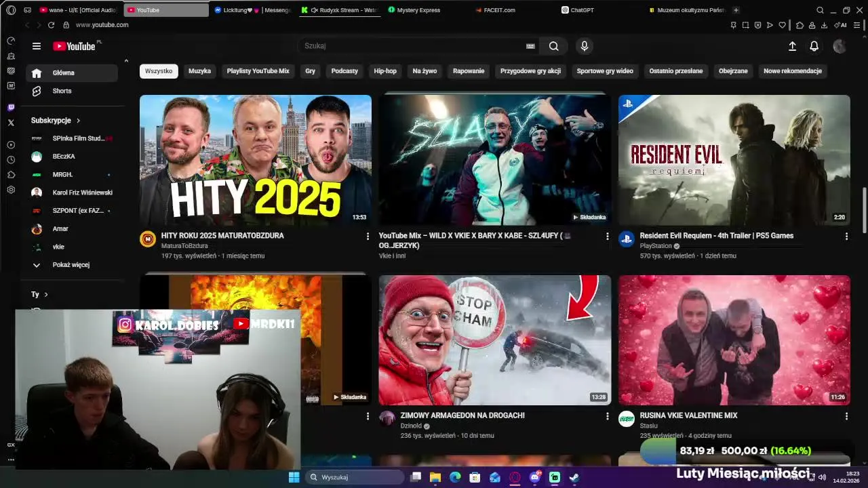This screenshot has width=868, height=488.
Task: Open Dzinold channel avatar
Action: pos(387,418)
